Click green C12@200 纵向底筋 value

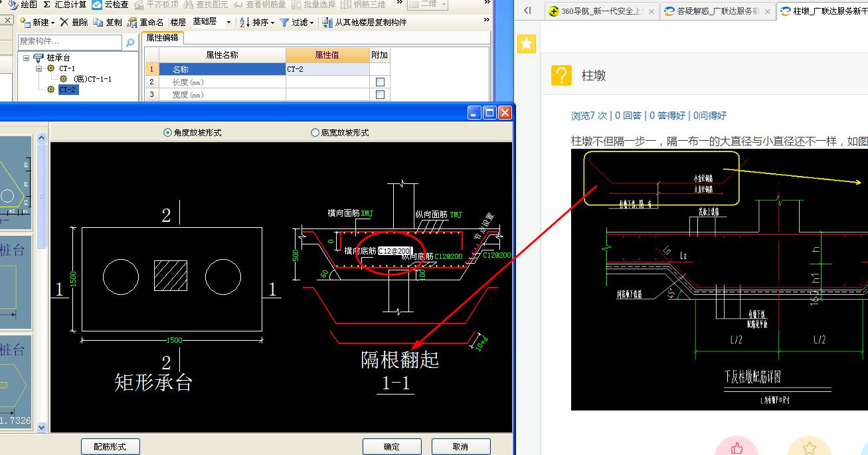tap(450, 256)
